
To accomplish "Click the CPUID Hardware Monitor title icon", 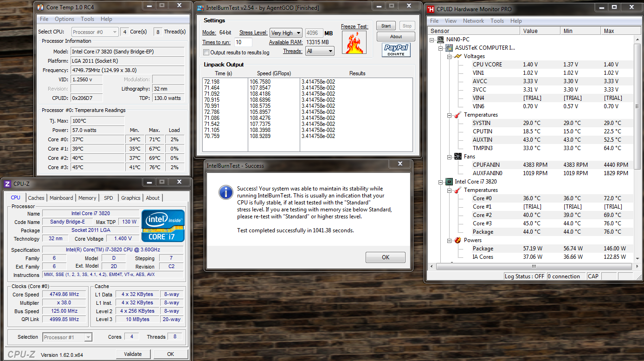I will 431,8.
